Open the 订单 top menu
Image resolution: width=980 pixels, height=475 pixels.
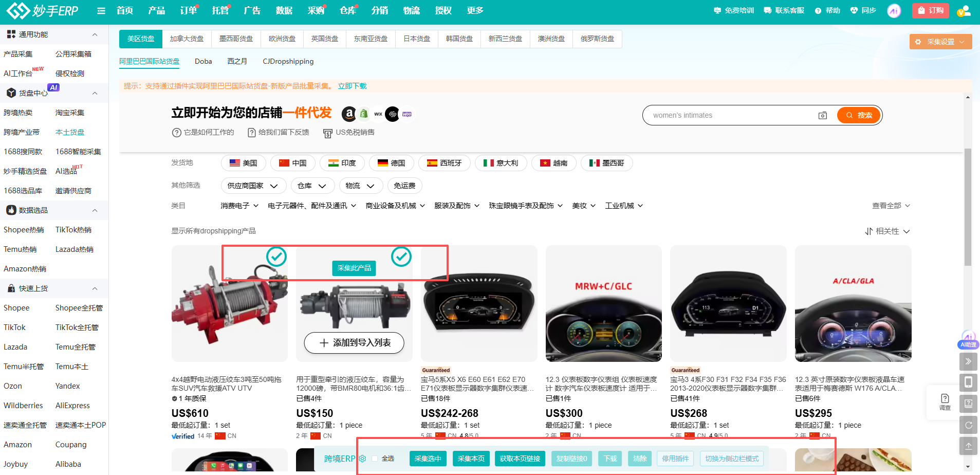[x=189, y=10]
